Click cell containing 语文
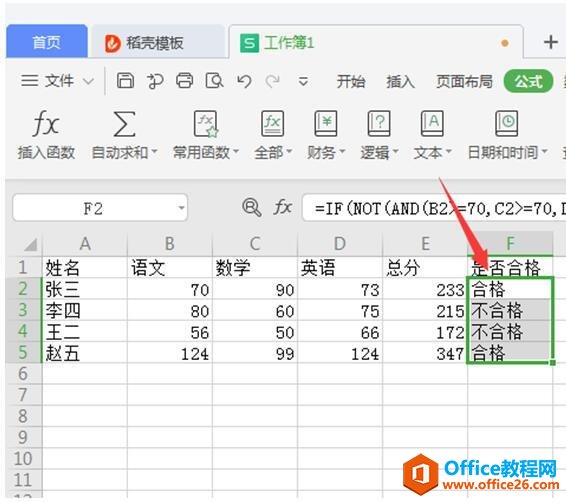 [170, 267]
